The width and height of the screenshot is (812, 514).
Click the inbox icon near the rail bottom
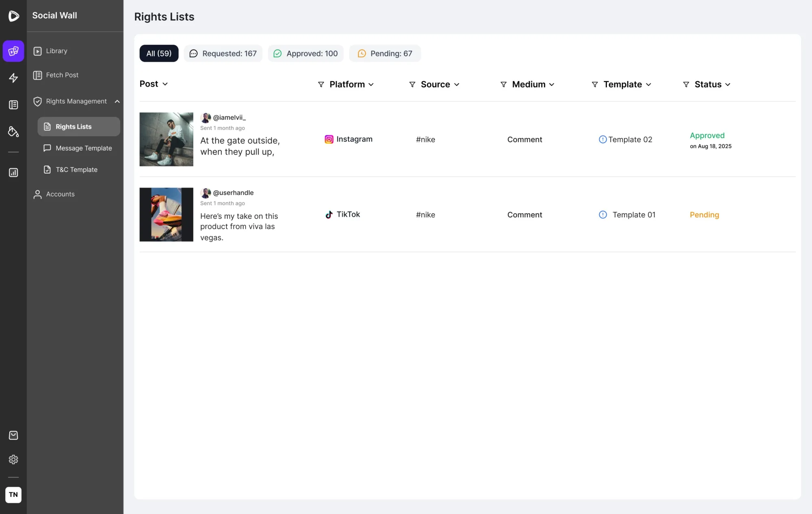(x=13, y=436)
